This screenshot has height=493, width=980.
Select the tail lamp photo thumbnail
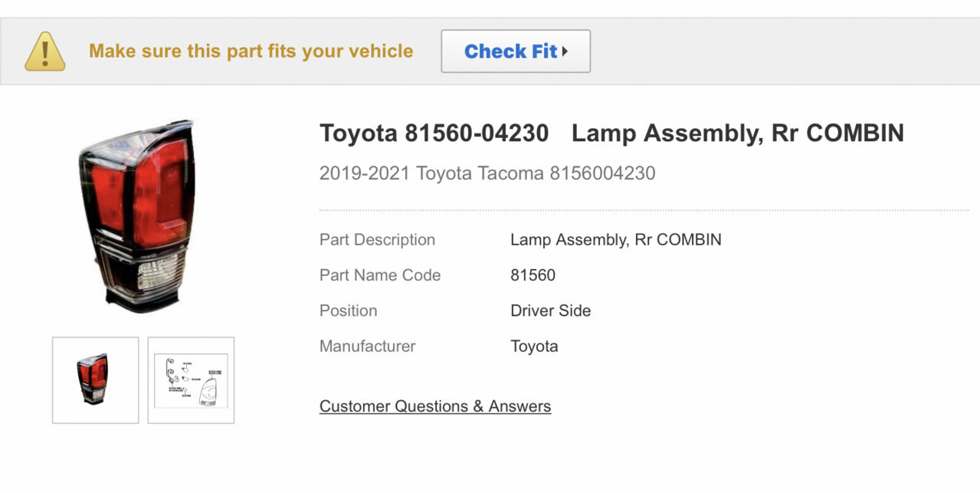pyautogui.click(x=96, y=380)
